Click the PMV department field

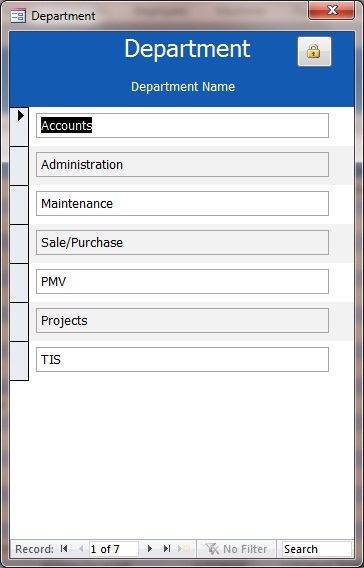(182, 281)
